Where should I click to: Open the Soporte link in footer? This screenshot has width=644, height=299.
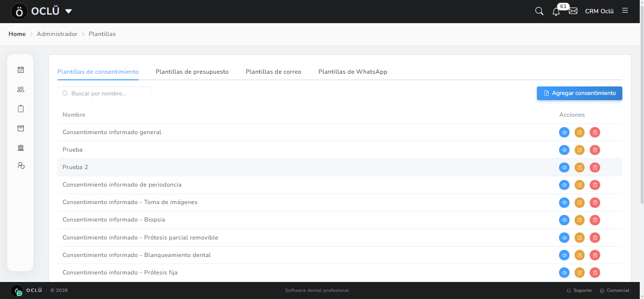(x=579, y=290)
